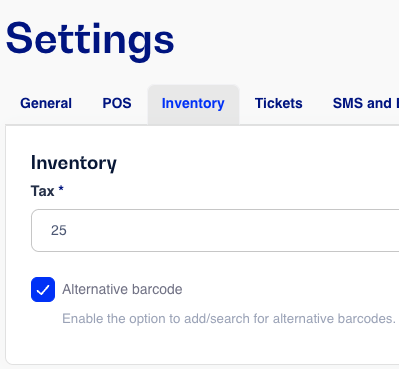Screen dimensions: 399x369
Task: Click blank area below the barcode description
Action: (200, 345)
